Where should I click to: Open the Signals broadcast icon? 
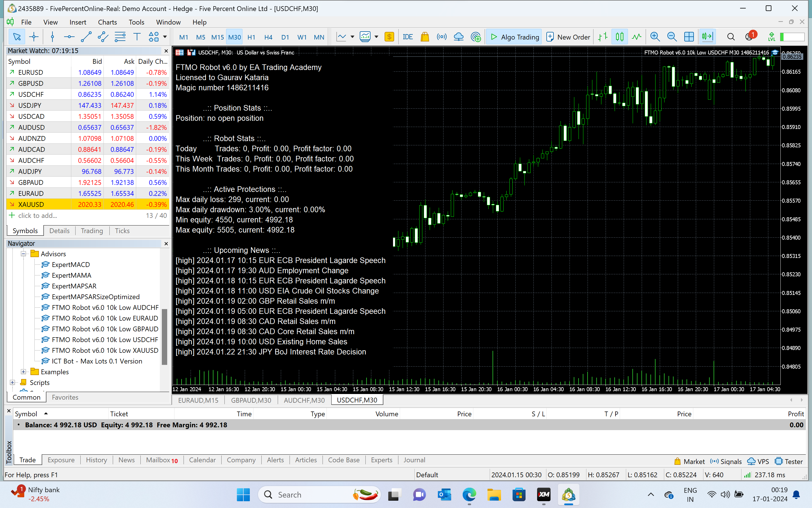[442, 37]
